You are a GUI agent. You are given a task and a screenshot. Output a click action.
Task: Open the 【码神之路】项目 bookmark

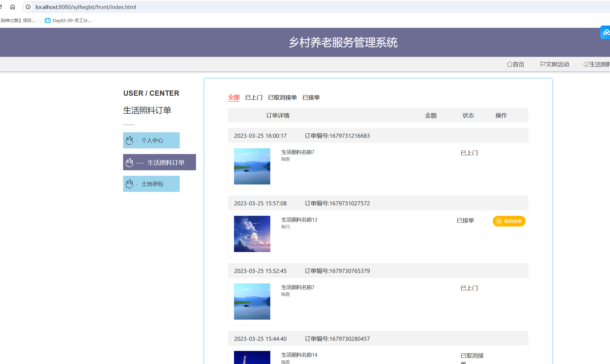pyautogui.click(x=17, y=20)
